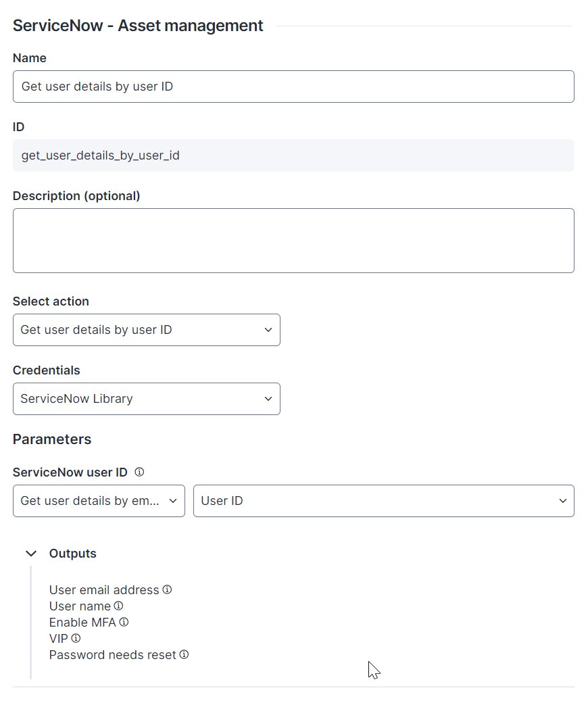Click the Name input field
The image size is (588, 705).
pos(293,87)
